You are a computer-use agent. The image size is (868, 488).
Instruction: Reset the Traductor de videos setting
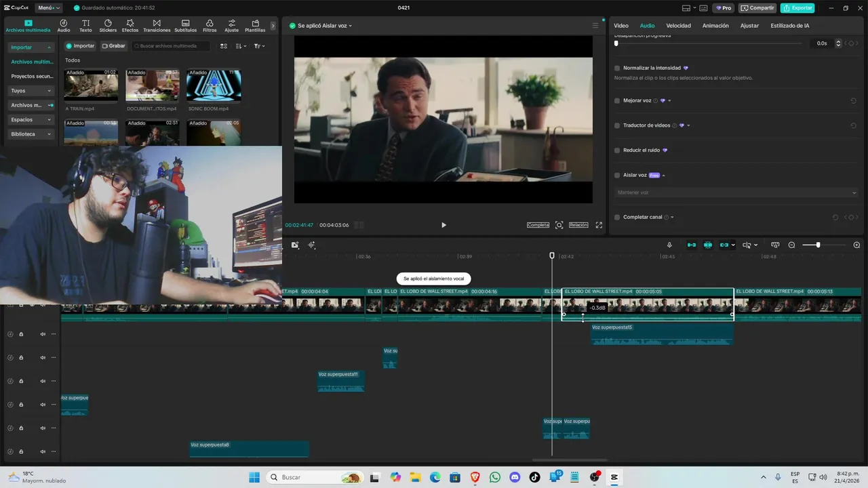click(x=853, y=125)
